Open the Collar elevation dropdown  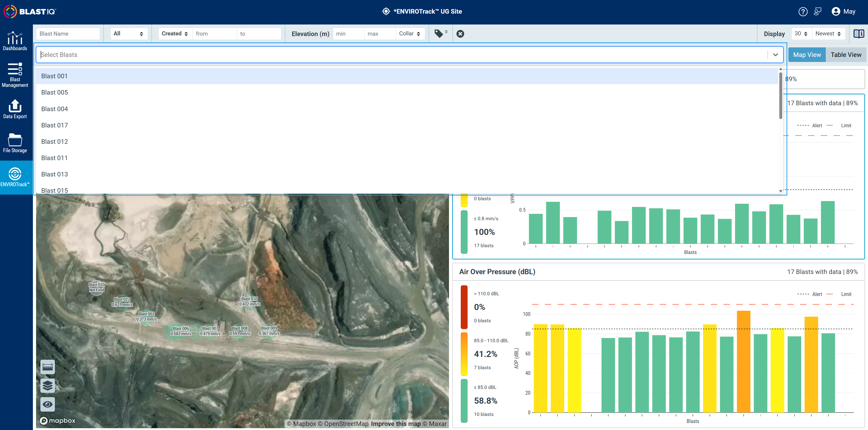[410, 33]
